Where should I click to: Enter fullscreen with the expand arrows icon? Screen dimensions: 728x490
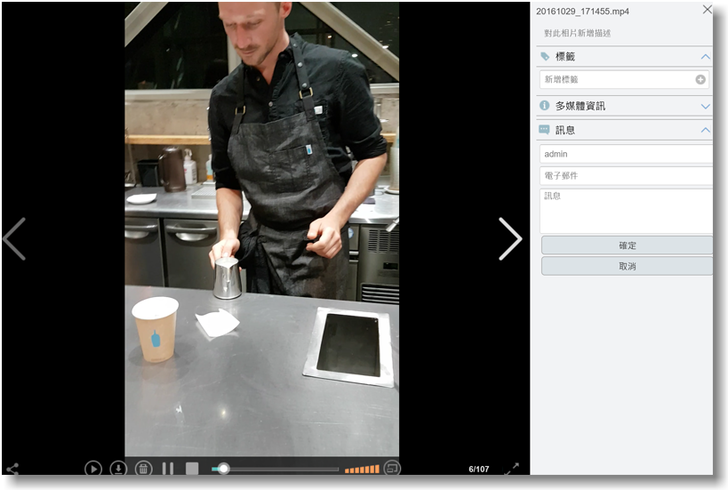click(x=512, y=469)
